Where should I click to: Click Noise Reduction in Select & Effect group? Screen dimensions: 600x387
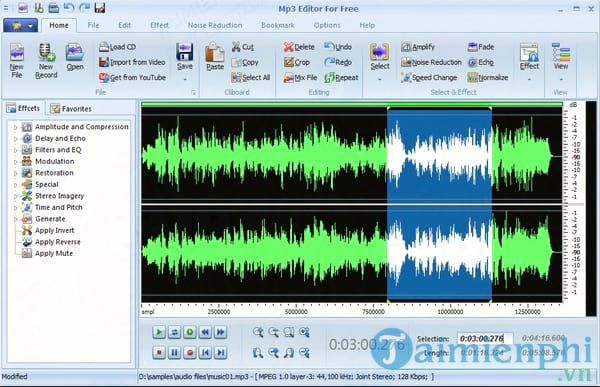[431, 62]
